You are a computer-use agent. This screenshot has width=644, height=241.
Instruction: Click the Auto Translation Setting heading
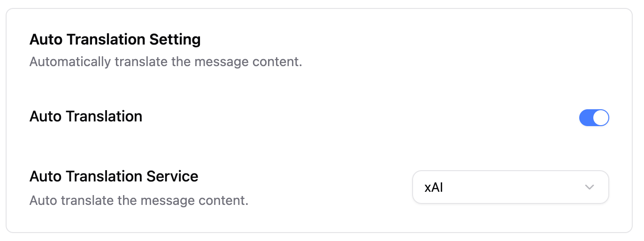115,39
